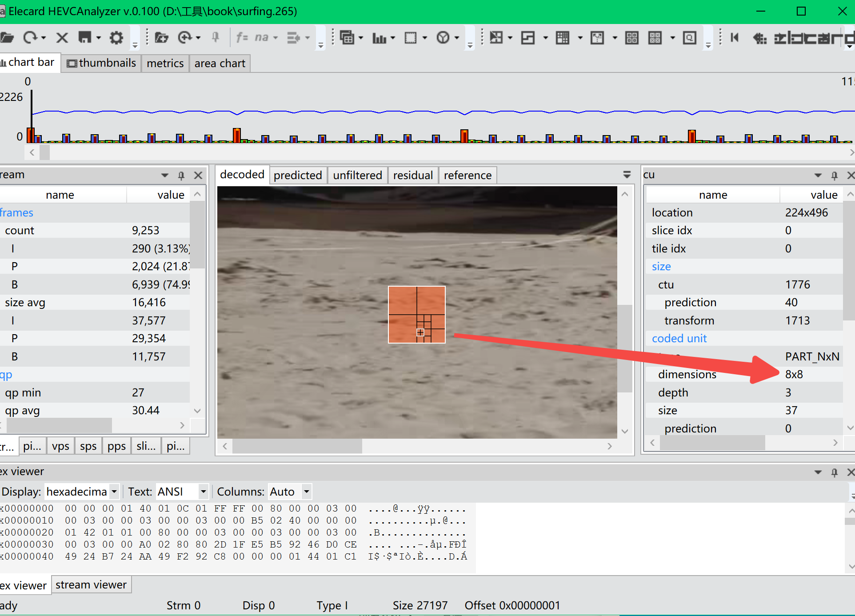
Task: Click the open file folder icon
Action: click(7, 38)
